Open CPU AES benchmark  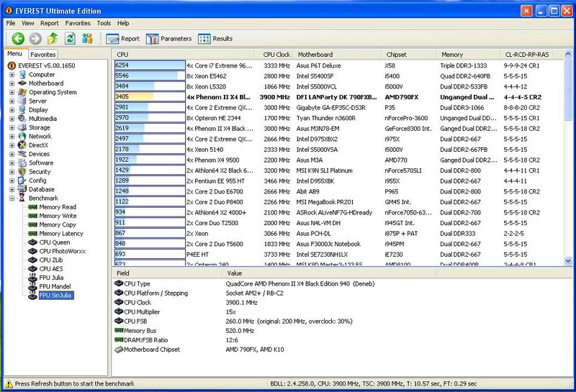51,269
